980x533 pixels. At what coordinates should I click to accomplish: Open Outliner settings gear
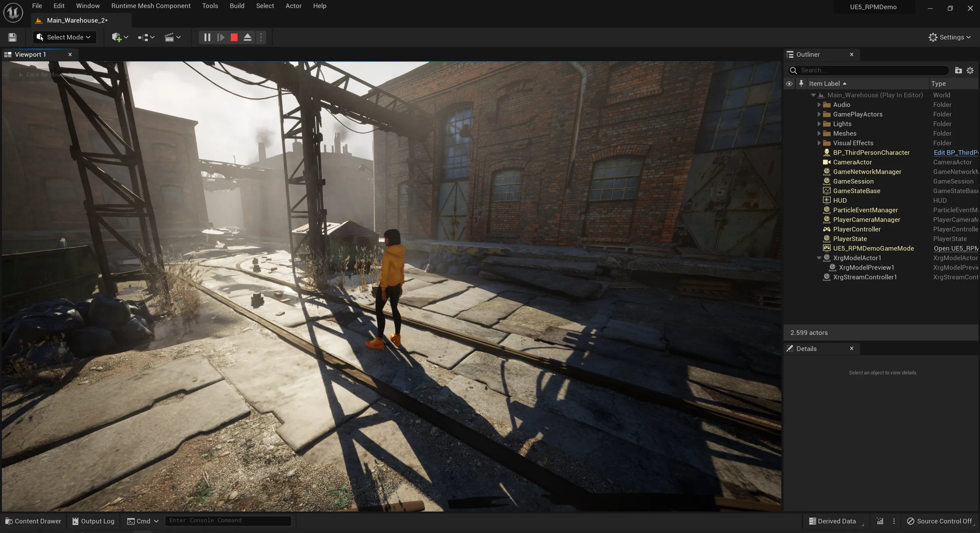point(970,70)
